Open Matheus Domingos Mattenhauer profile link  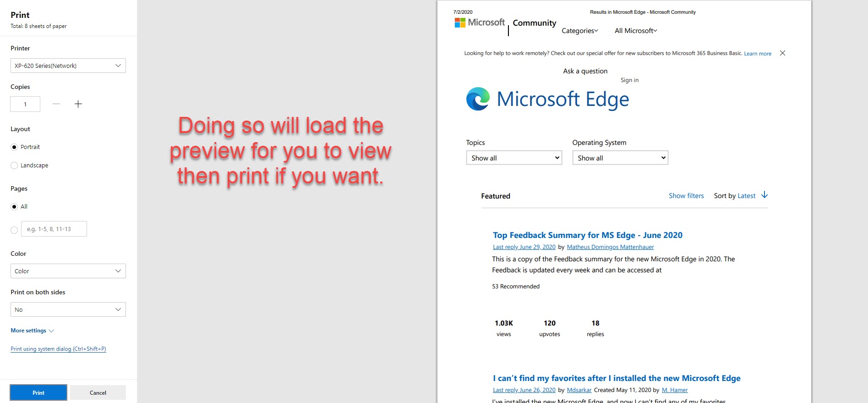tap(611, 247)
